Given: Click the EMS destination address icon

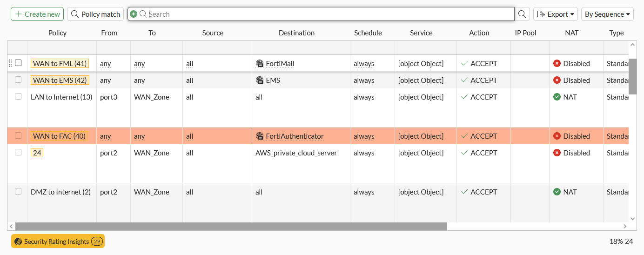Looking at the screenshot, I should click(x=260, y=81).
